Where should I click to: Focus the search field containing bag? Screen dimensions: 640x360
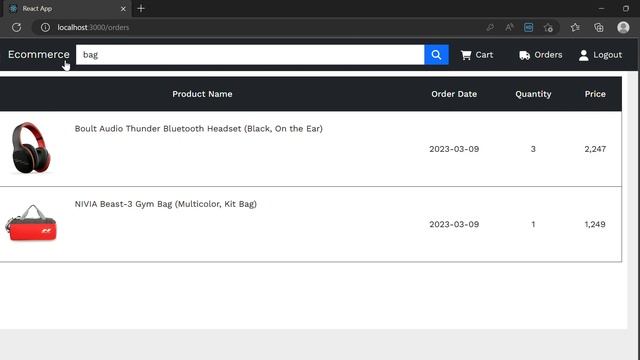point(250,55)
